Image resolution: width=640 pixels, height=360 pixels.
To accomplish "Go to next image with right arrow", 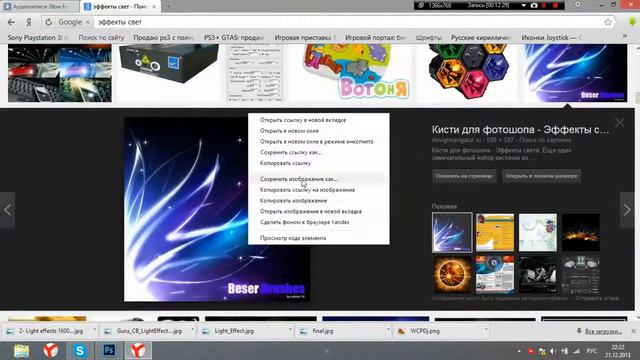I will click(627, 210).
